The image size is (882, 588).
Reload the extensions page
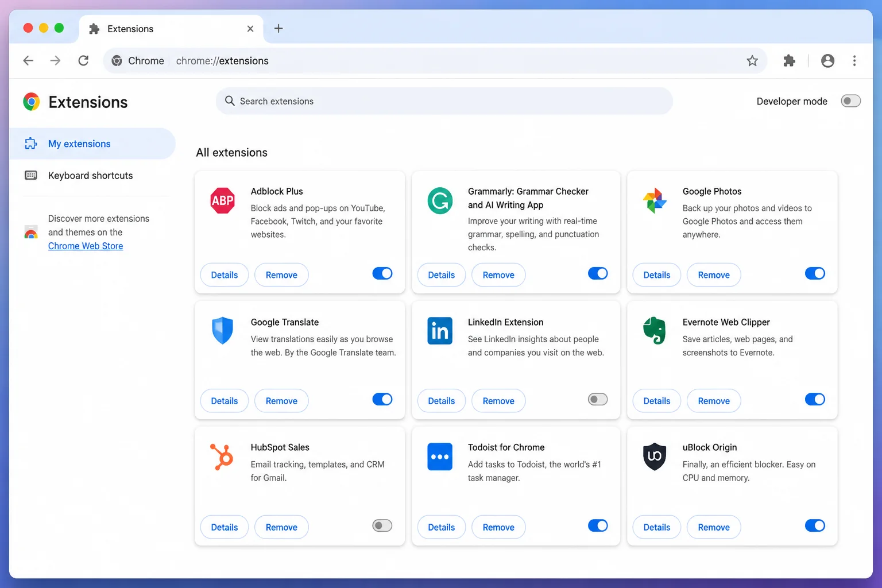[83, 60]
